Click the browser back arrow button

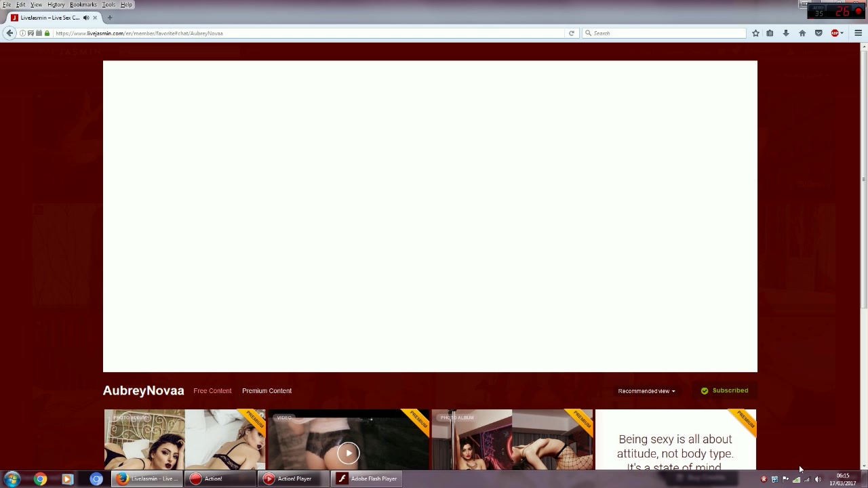click(9, 33)
